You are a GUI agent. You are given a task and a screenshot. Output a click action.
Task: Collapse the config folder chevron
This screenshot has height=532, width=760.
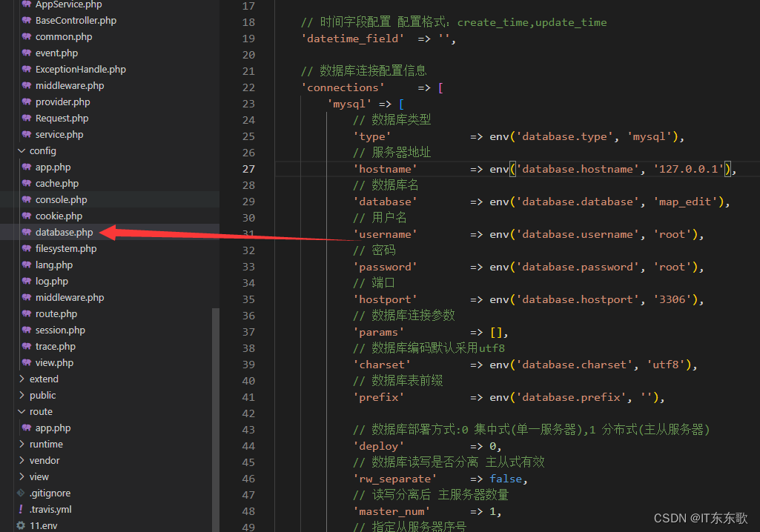22,150
